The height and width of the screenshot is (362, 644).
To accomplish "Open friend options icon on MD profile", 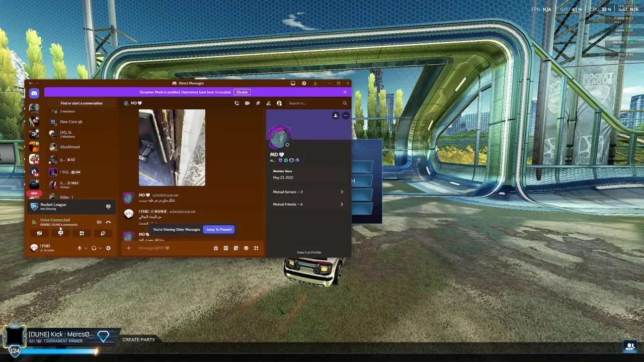I will (336, 116).
